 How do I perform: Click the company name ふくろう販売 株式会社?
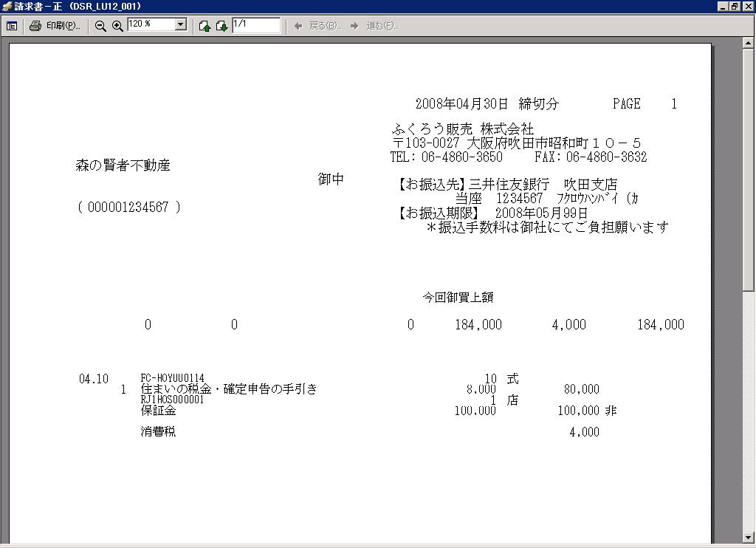[464, 129]
